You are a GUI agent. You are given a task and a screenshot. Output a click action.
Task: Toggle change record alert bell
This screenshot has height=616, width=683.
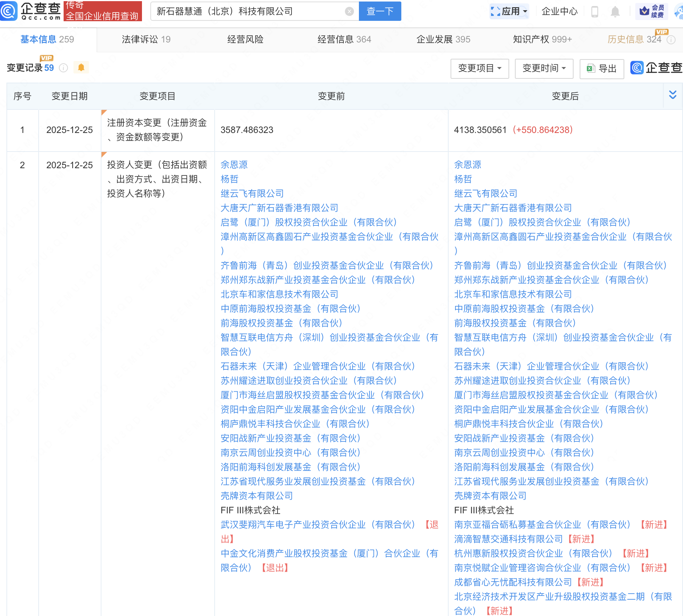click(81, 67)
